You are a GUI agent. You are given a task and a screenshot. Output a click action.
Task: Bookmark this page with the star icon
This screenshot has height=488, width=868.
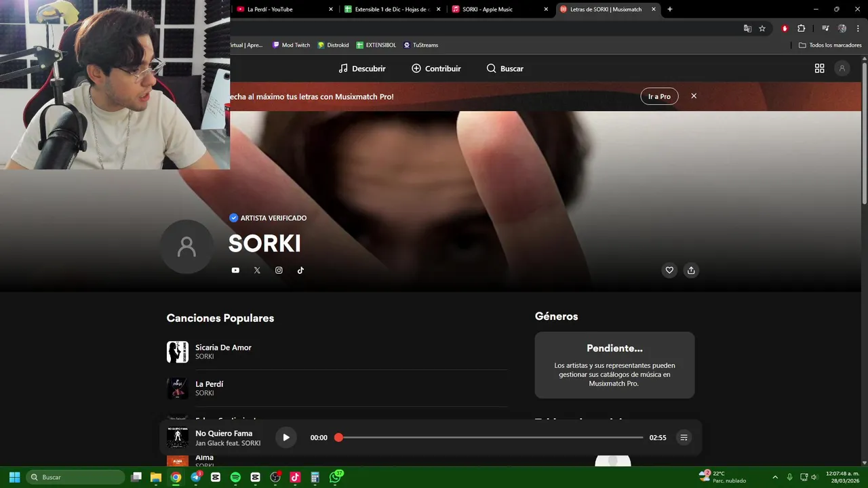(762, 28)
